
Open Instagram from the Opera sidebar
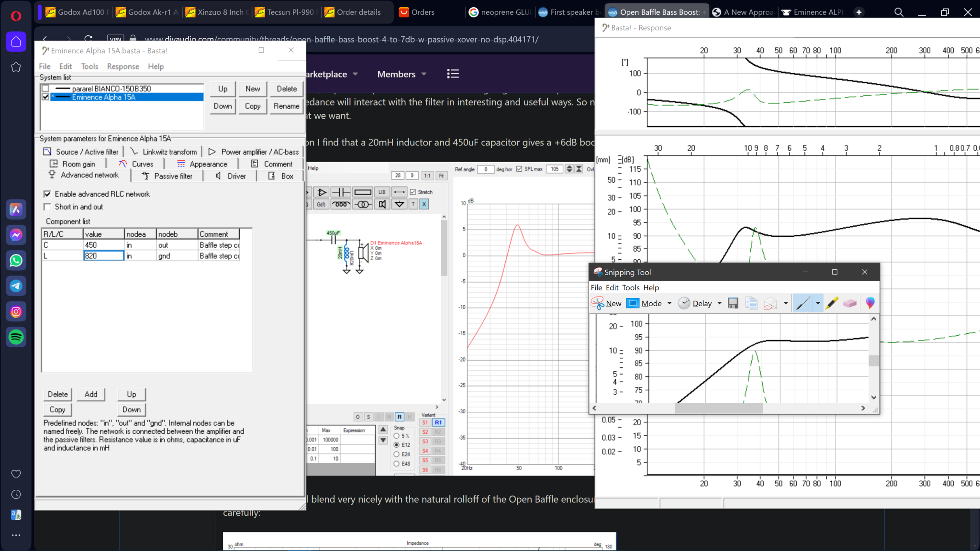16,311
